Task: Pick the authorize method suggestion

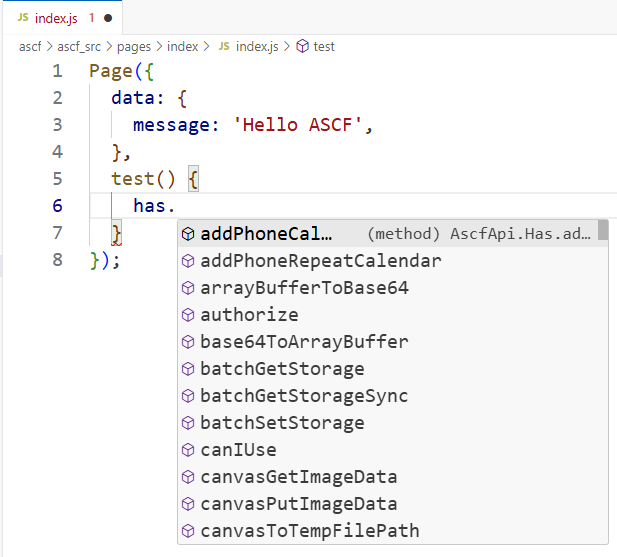Action: click(x=393, y=315)
